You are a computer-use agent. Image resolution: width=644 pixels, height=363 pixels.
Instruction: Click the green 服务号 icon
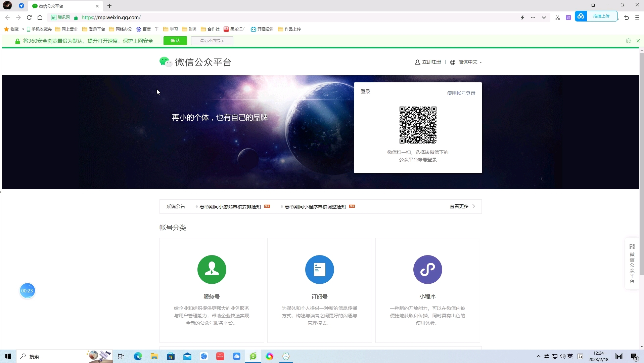(212, 270)
